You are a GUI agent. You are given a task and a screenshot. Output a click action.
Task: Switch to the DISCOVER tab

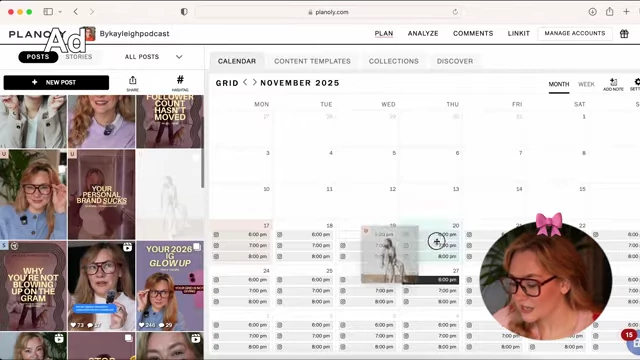[455, 61]
